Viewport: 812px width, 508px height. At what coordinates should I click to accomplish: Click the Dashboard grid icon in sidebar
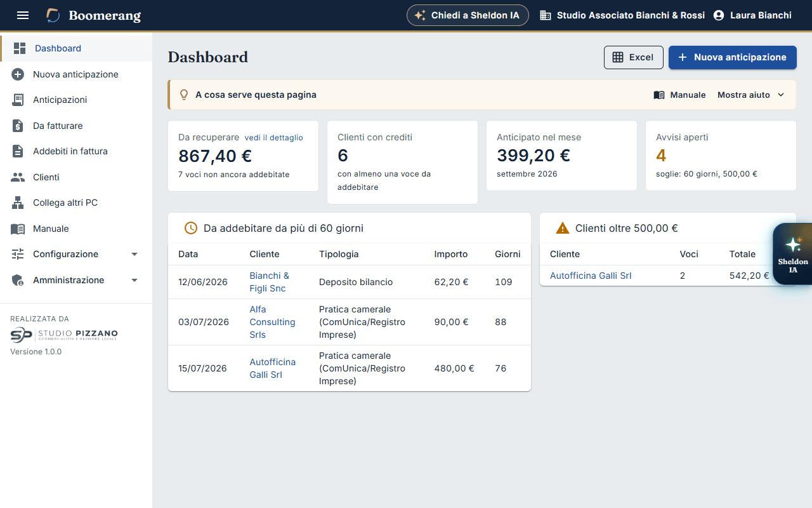tap(20, 48)
